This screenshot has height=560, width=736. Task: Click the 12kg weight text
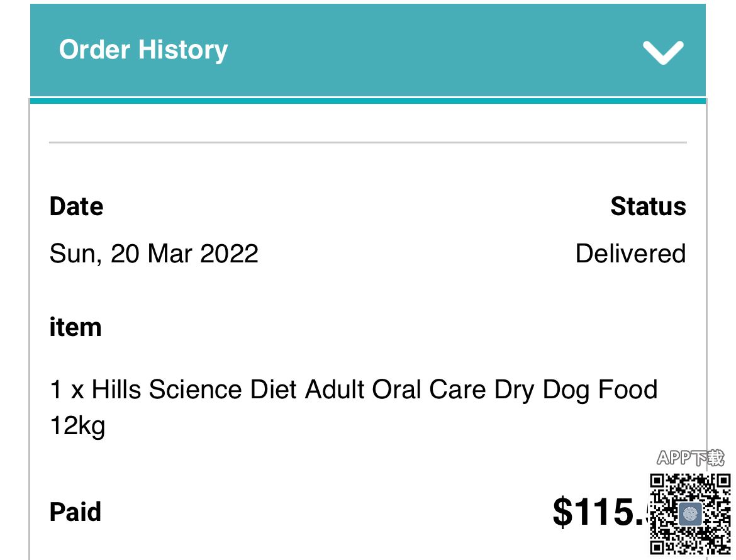coord(77,426)
